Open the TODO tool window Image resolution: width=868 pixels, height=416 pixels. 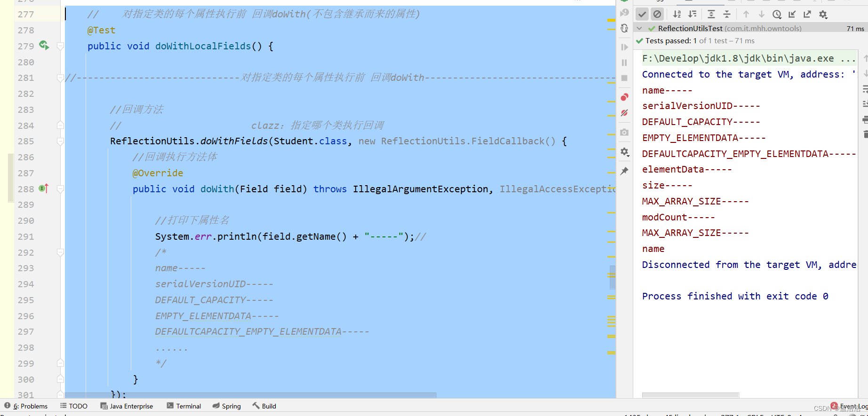click(74, 406)
